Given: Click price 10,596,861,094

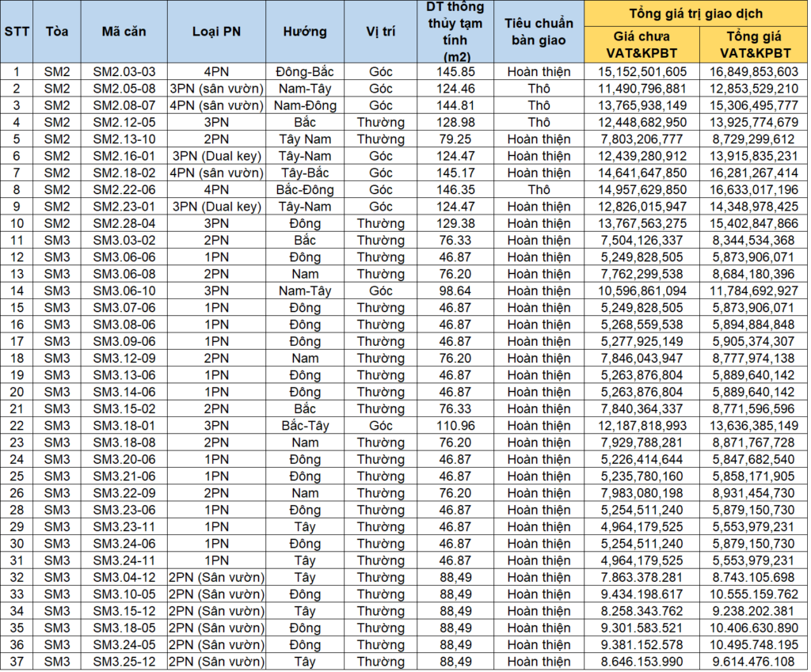Looking at the screenshot, I should (642, 291).
